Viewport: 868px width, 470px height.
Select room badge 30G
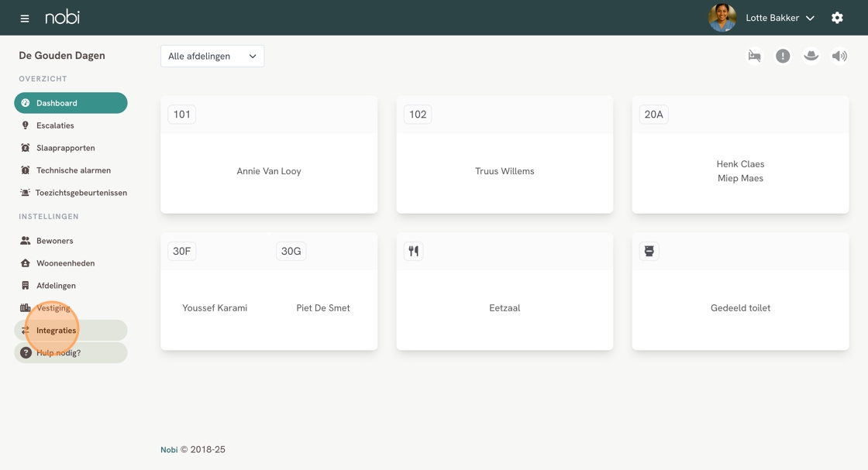291,251
